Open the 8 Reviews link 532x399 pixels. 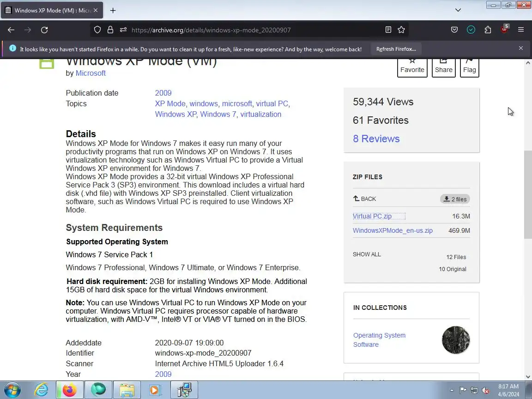(x=376, y=139)
